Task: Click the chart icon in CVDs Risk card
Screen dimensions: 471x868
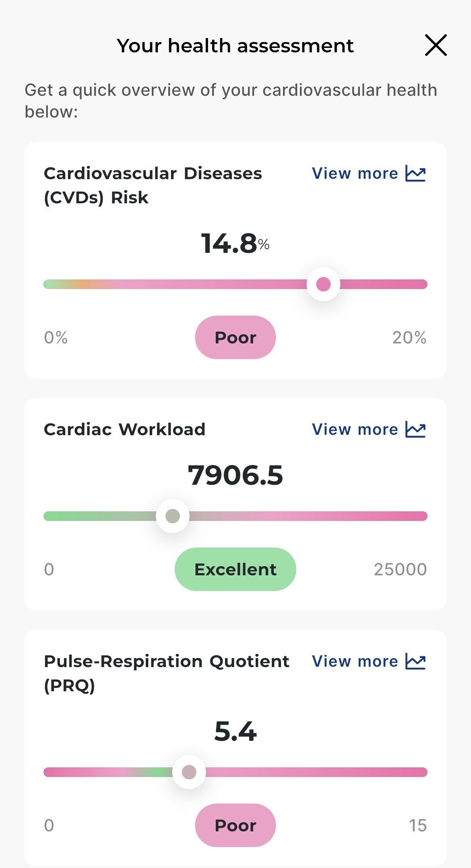Action: click(415, 174)
